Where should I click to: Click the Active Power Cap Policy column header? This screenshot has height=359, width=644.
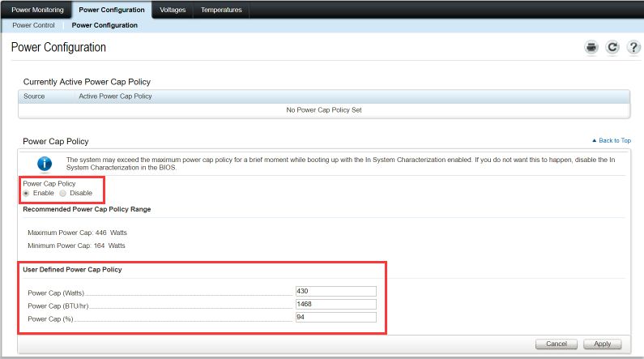coord(115,96)
